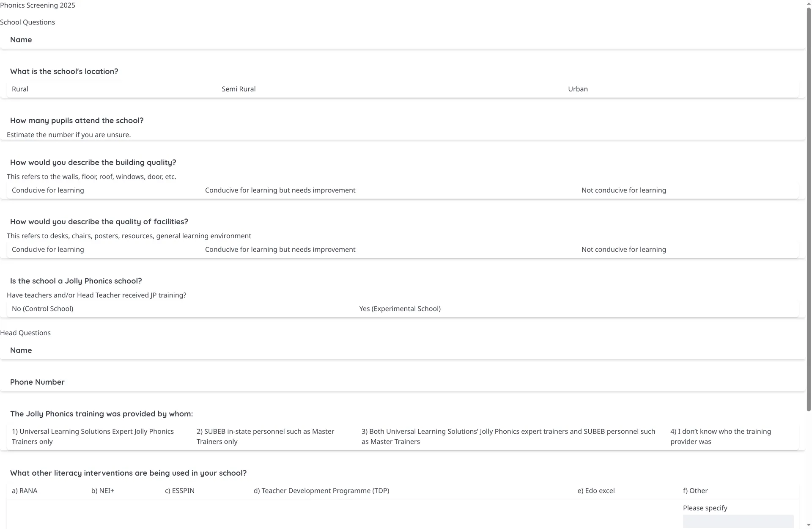Pick building quality Conducive for learning
Screen dimensions: 812x529
pyautogui.click(x=48, y=190)
